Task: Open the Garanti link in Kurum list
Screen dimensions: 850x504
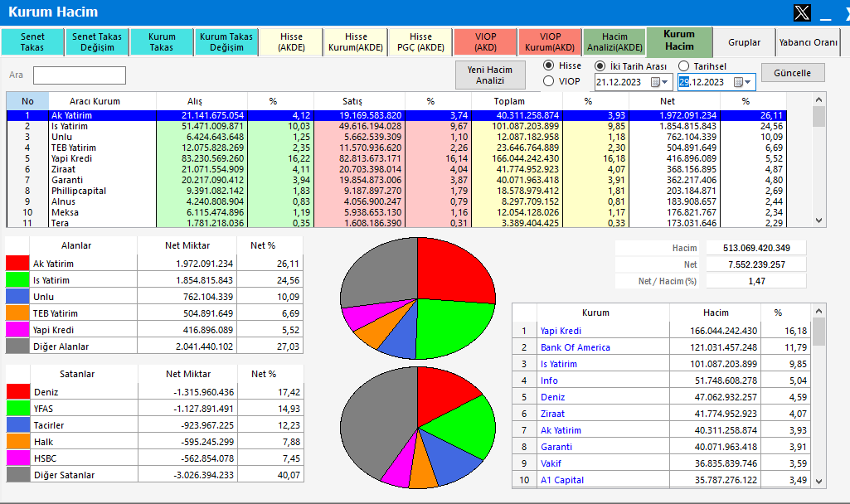Action: click(556, 447)
